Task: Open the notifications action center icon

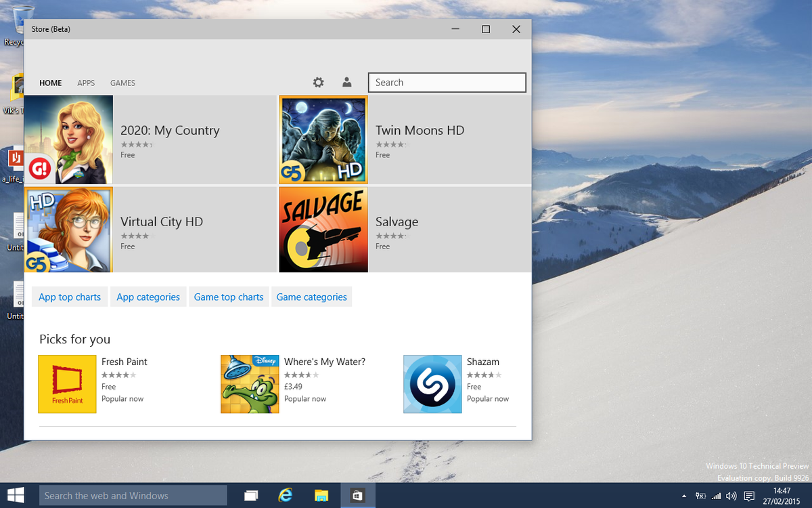Action: [x=749, y=496]
